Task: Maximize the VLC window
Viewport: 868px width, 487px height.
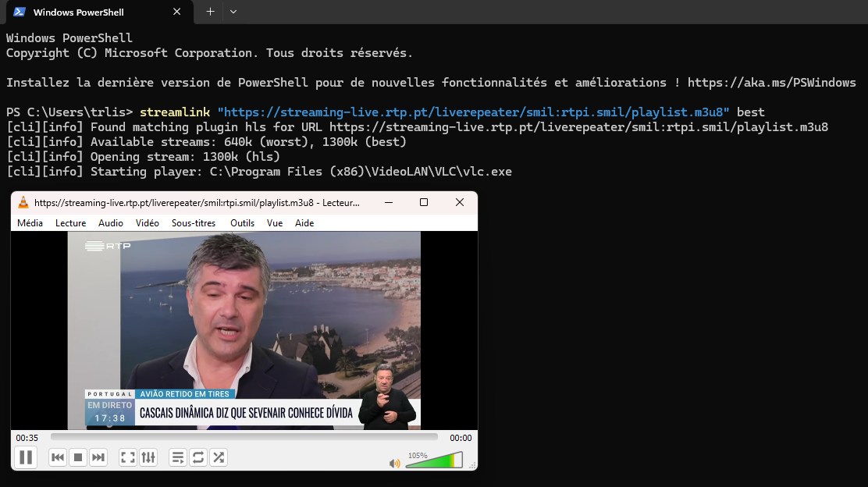Action: click(x=424, y=203)
